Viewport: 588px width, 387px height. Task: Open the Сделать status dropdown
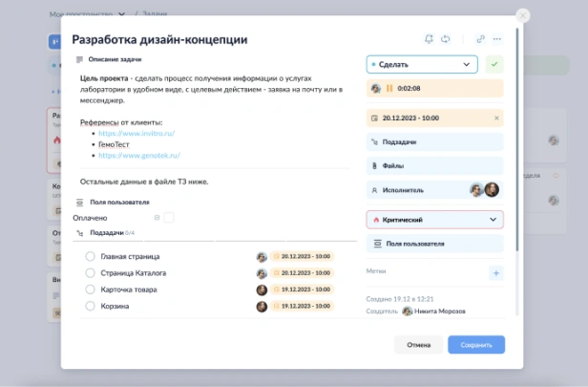[x=421, y=64]
